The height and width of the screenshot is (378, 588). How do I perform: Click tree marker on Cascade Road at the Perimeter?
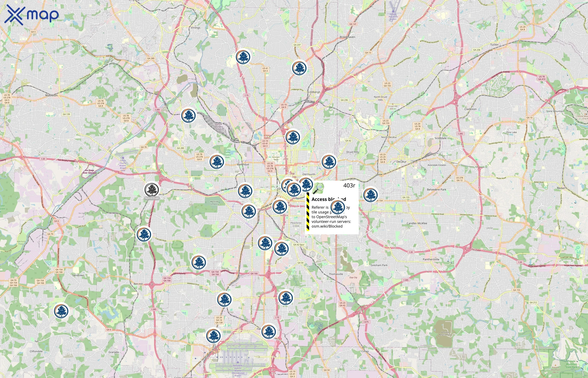click(144, 234)
